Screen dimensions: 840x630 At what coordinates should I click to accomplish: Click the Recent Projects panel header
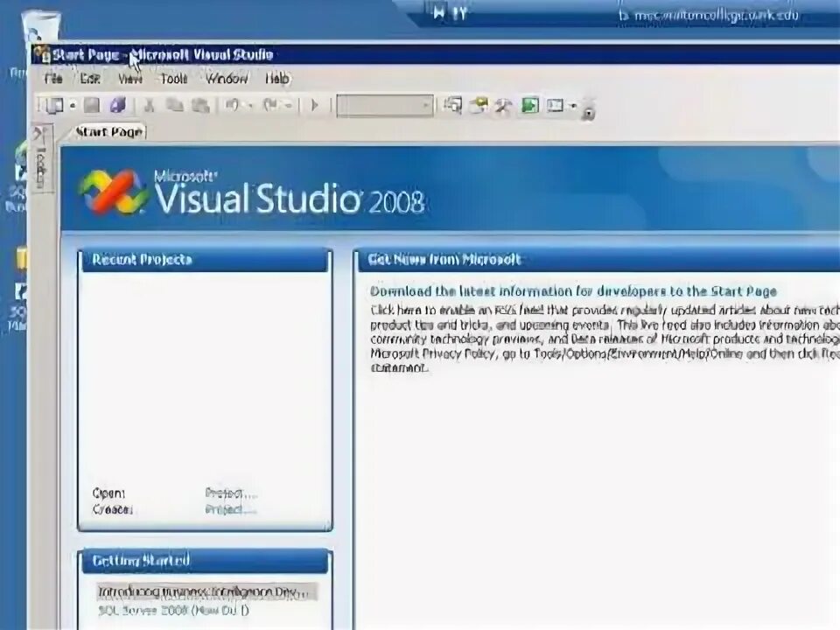click(204, 260)
